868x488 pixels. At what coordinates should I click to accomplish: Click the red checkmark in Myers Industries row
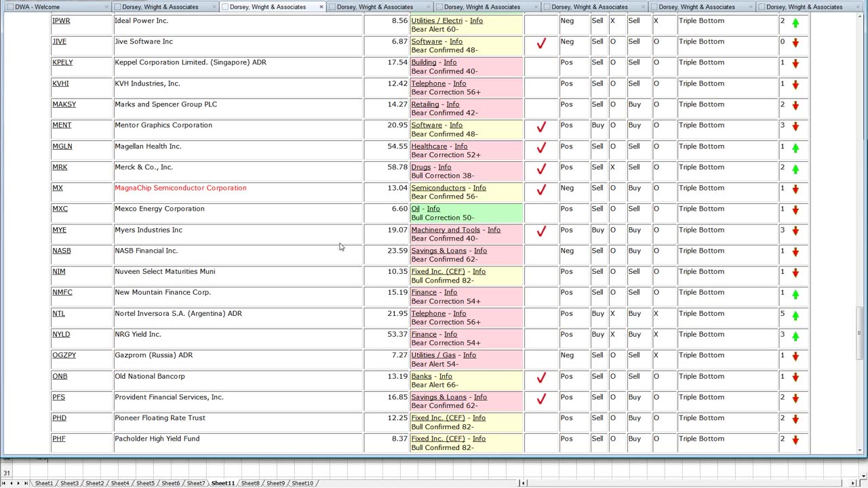[x=541, y=231]
